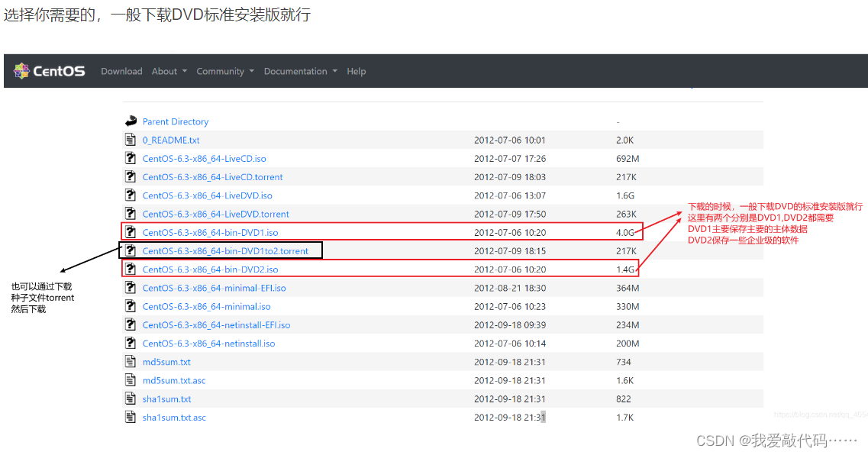This screenshot has width=868, height=455.
Task: Click the 4.0G size value
Action: coord(625,233)
